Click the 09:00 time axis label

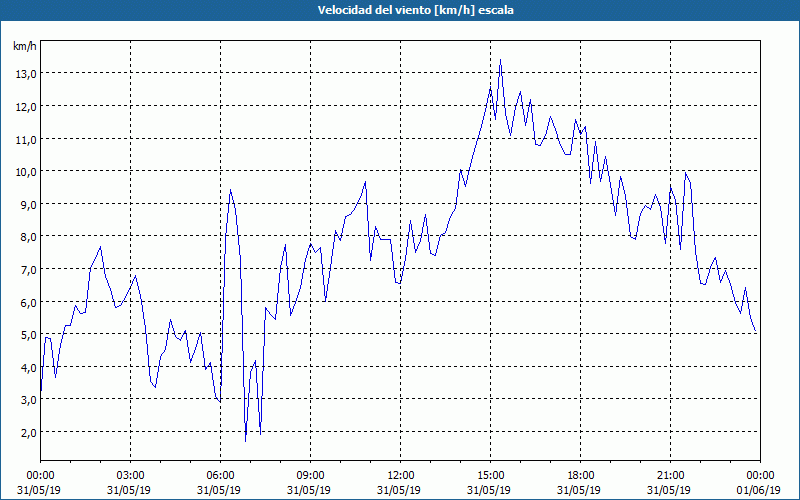pos(311,476)
